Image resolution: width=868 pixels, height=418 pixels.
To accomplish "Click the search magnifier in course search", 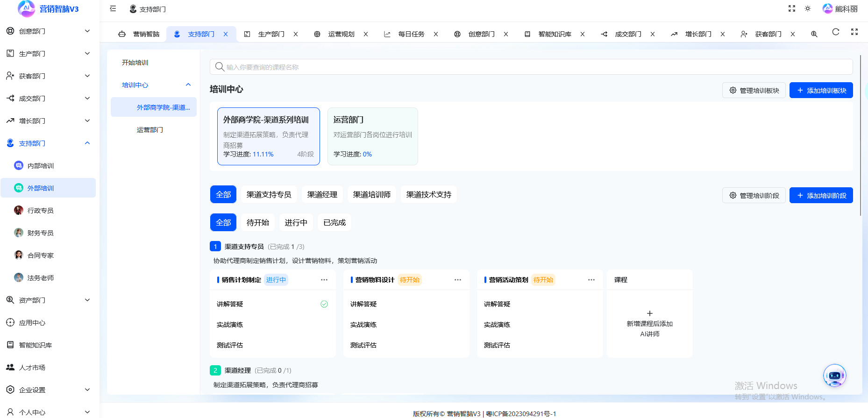I will (220, 67).
